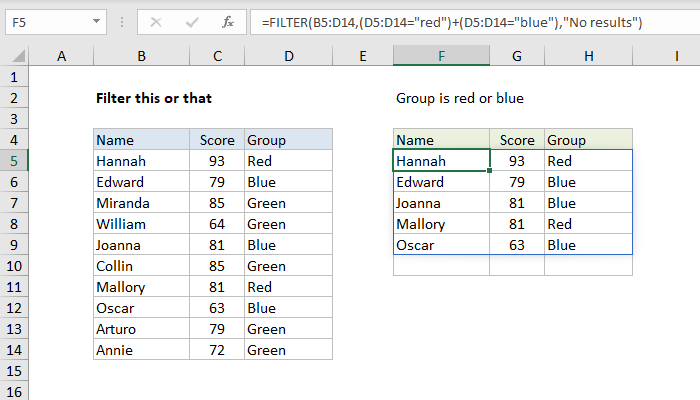Click the 'Group is red or blue' cell

[x=459, y=98]
